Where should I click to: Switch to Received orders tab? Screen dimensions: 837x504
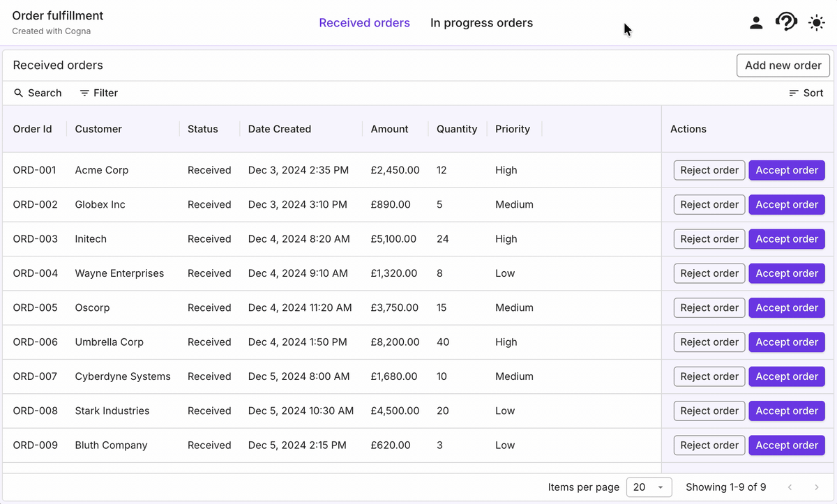click(364, 23)
